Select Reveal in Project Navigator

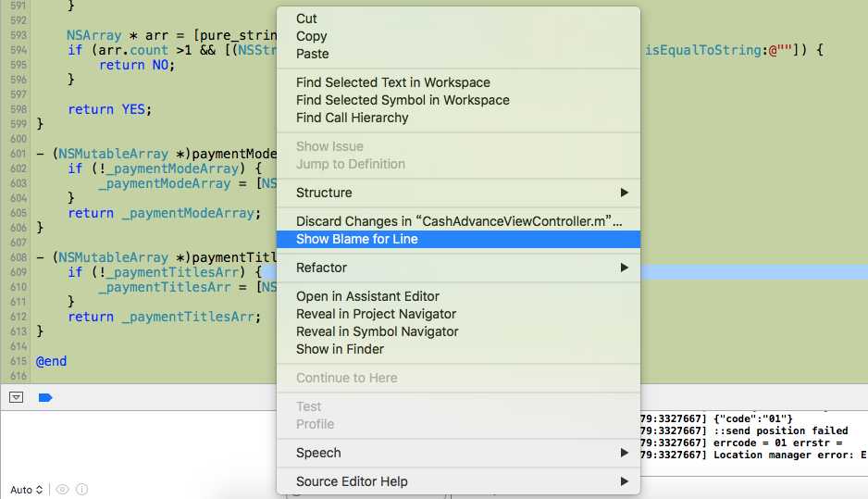376,314
